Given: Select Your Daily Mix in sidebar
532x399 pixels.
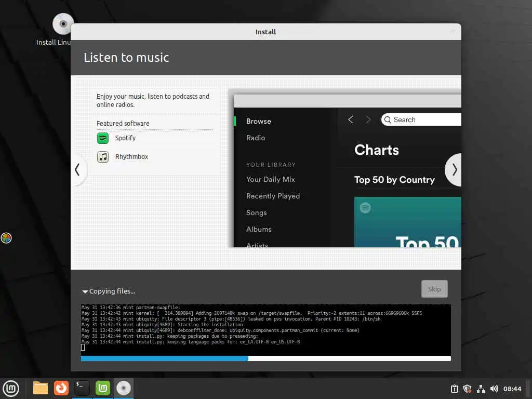Looking at the screenshot, I should (x=270, y=179).
